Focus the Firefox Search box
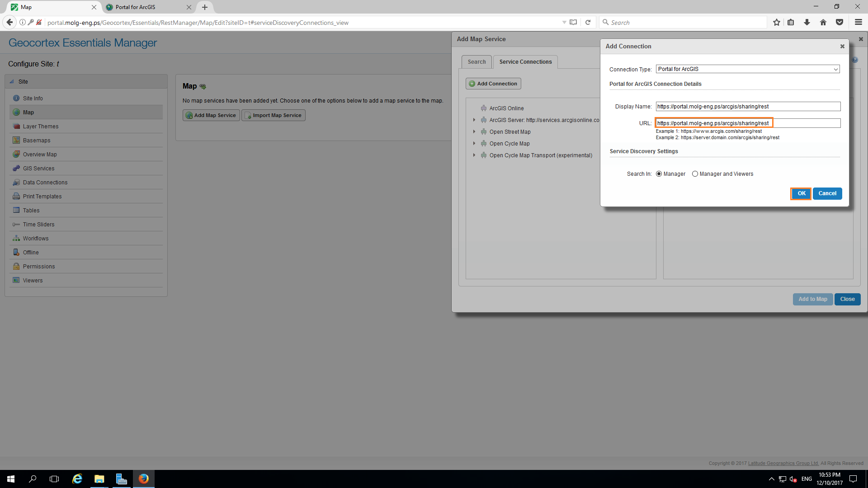 pyautogui.click(x=683, y=23)
